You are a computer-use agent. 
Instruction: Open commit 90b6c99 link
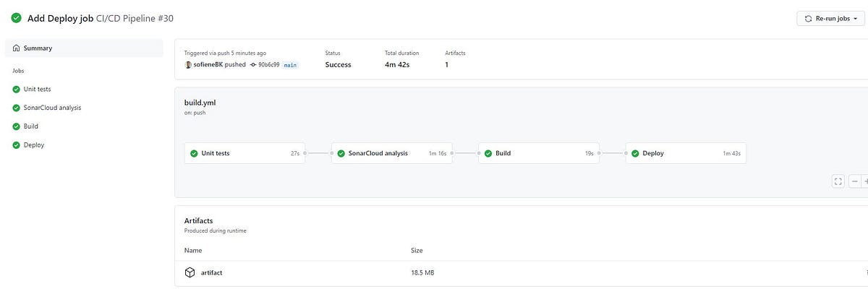tap(268, 64)
